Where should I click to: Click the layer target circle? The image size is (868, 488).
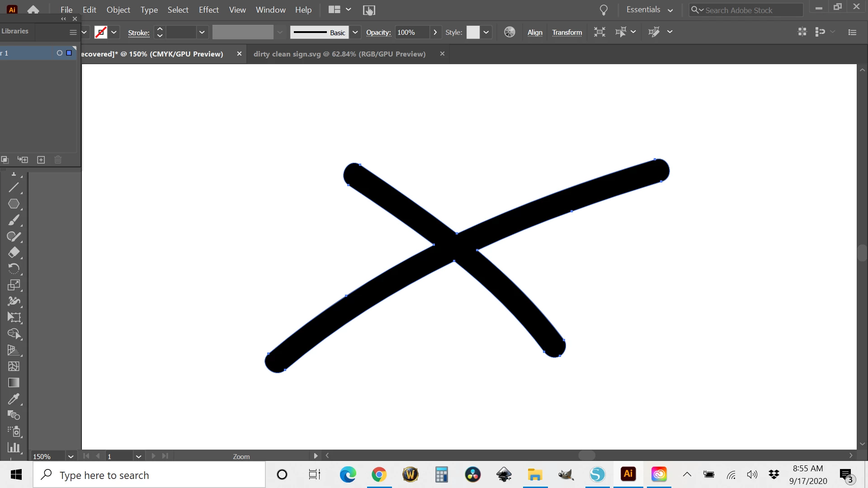[x=59, y=53]
